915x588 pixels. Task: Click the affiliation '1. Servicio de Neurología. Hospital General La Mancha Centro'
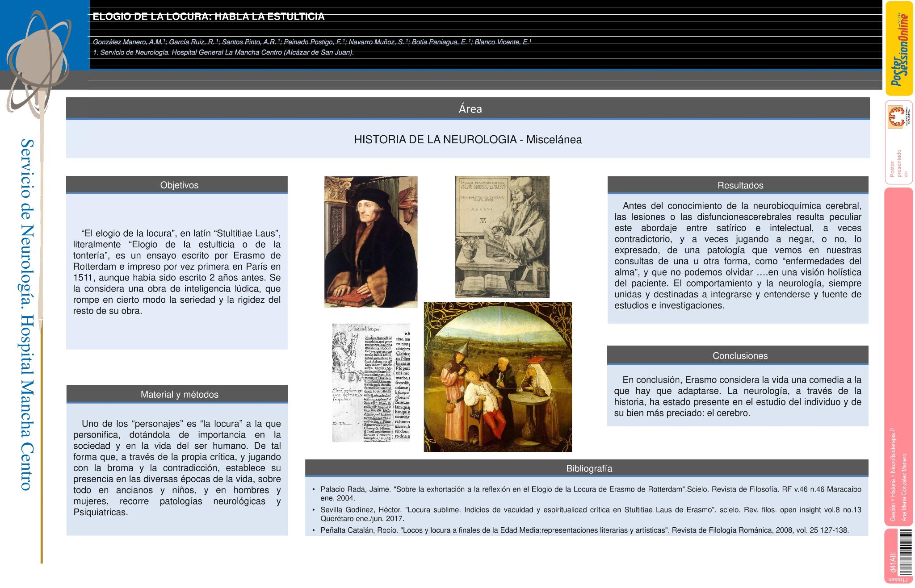point(223,53)
